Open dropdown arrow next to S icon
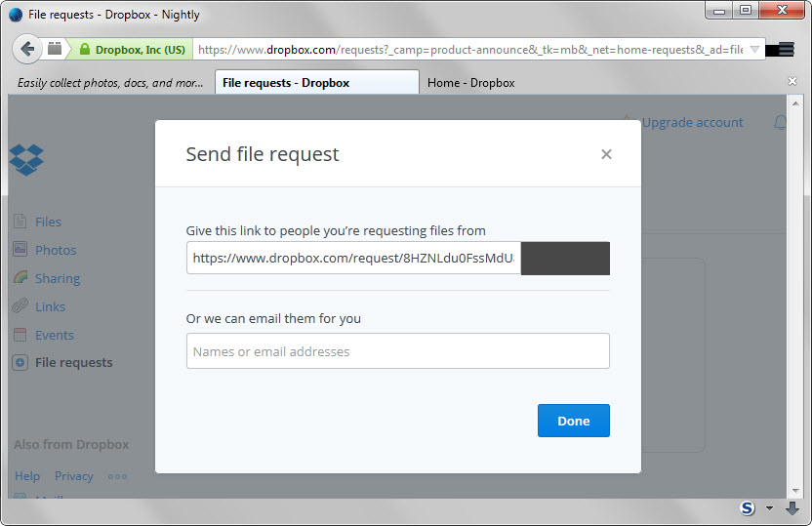Image resolution: width=812 pixels, height=526 pixels. (x=769, y=508)
